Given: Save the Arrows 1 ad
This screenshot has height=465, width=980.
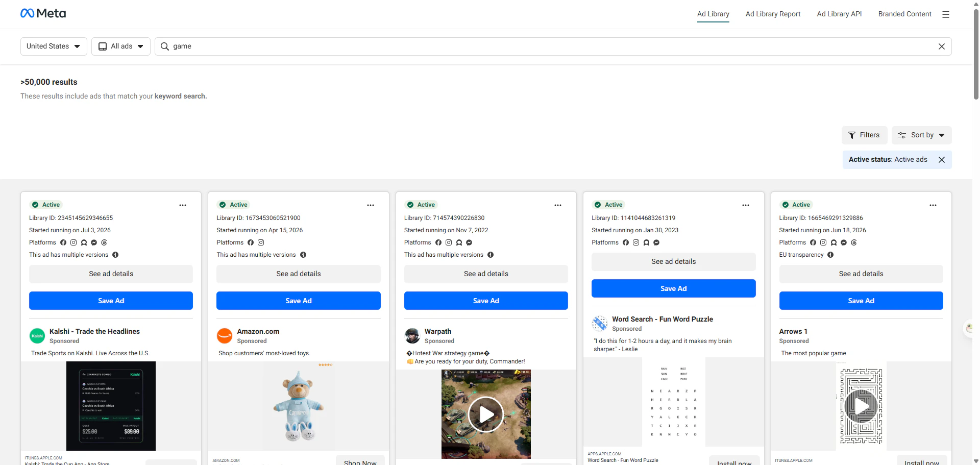Looking at the screenshot, I should (x=861, y=301).
